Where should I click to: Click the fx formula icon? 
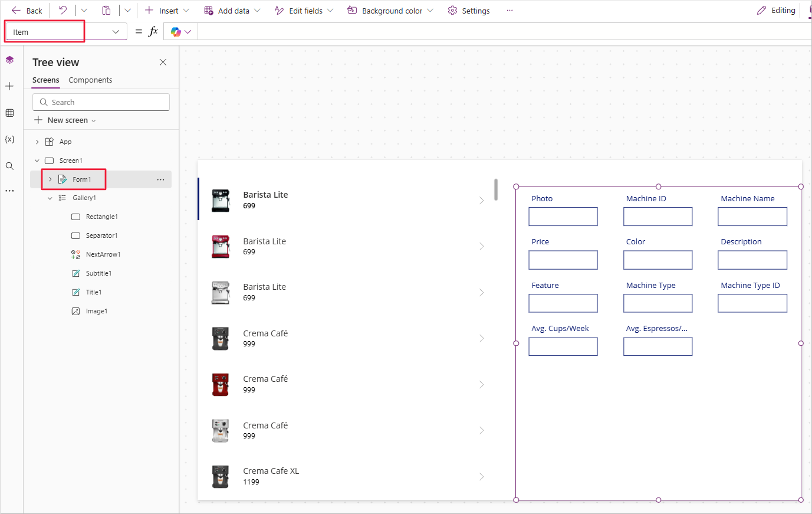[153, 31]
